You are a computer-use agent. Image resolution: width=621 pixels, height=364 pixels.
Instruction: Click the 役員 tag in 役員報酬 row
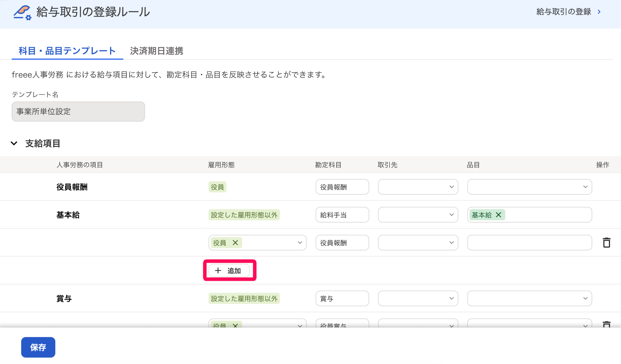coord(217,187)
